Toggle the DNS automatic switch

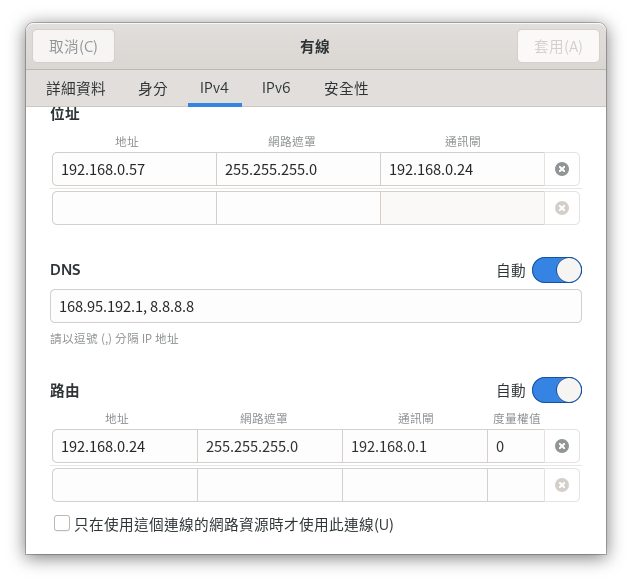(557, 270)
